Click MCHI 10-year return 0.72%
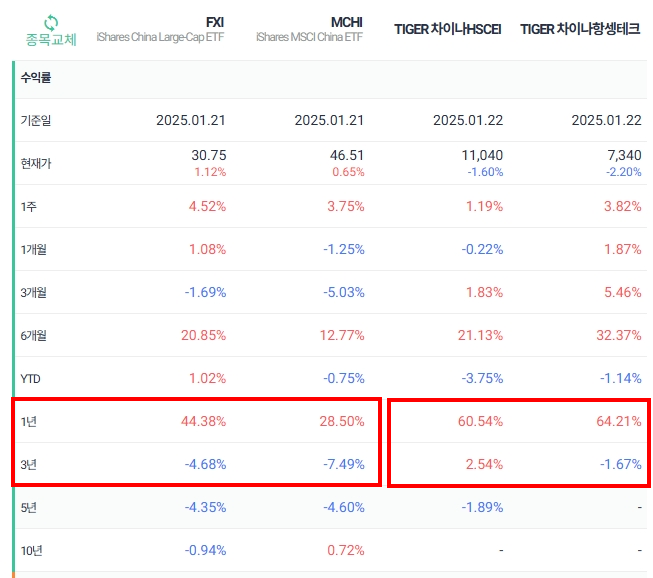 (345, 550)
